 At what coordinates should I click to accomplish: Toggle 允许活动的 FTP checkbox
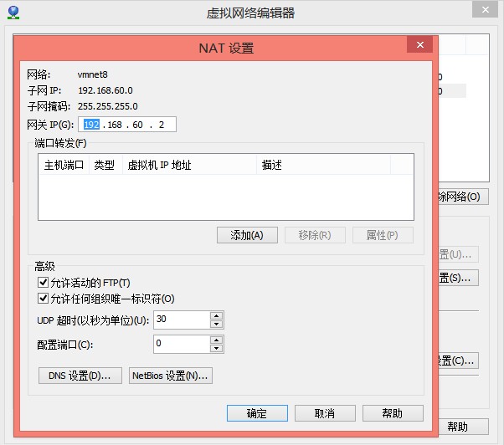click(44, 284)
